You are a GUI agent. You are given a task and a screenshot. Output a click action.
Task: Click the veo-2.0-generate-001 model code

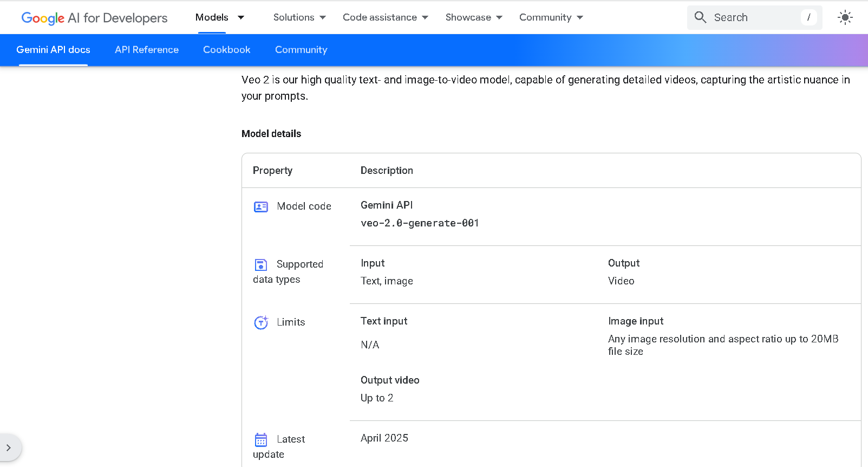coord(420,223)
